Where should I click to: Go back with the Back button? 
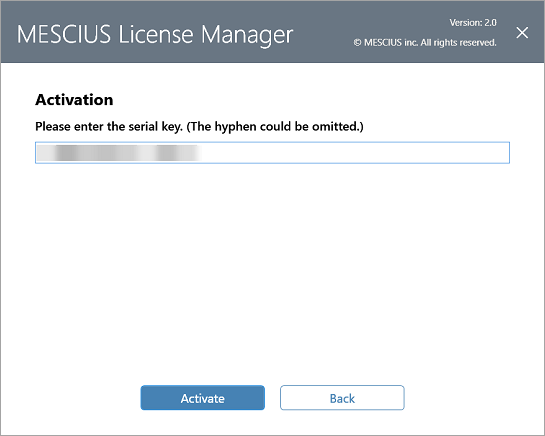point(342,398)
